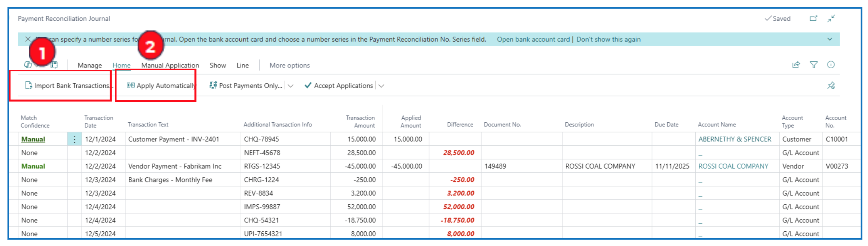The height and width of the screenshot is (246, 868).
Task: Click the Share icon
Action: (x=796, y=65)
